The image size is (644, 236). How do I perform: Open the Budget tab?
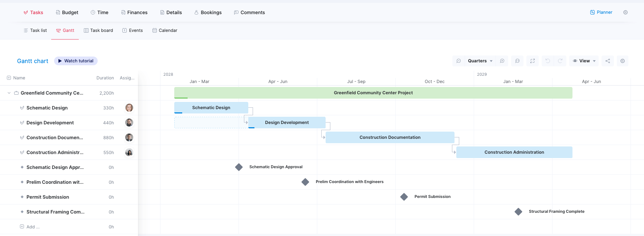(67, 12)
